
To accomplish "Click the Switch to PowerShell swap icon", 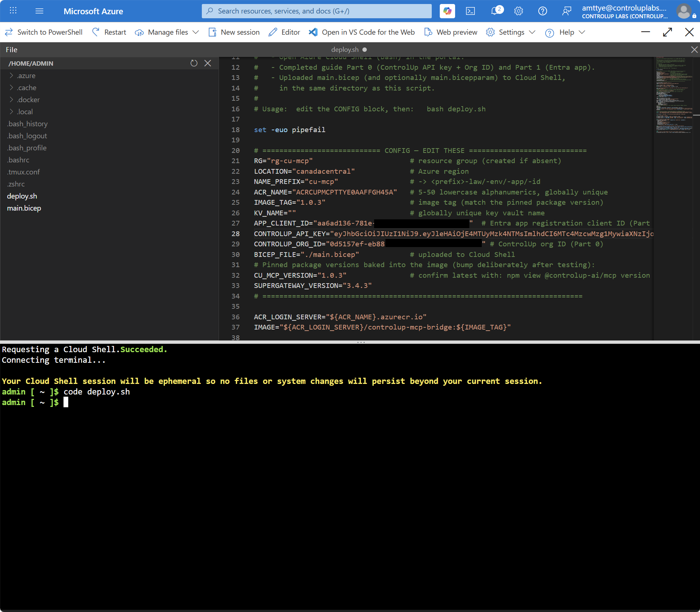I will coord(9,32).
